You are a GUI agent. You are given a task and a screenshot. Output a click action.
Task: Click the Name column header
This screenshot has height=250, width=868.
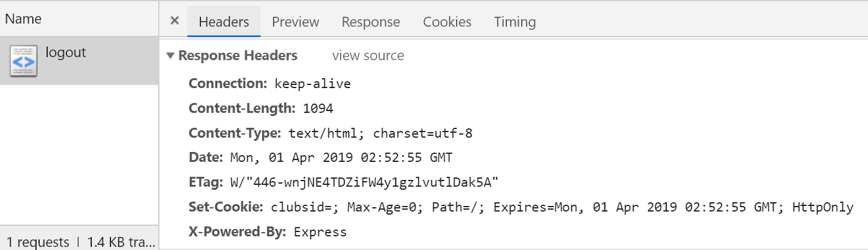[24, 19]
